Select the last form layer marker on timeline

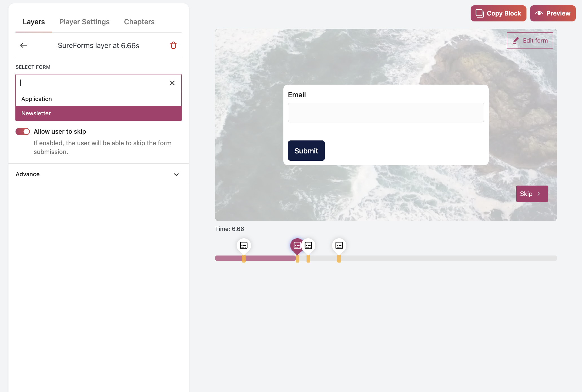[339, 245]
